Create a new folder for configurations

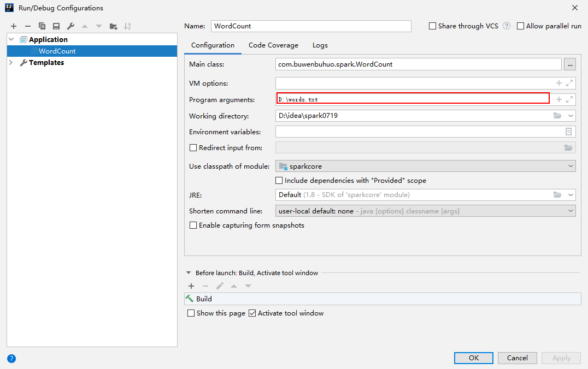pos(113,26)
